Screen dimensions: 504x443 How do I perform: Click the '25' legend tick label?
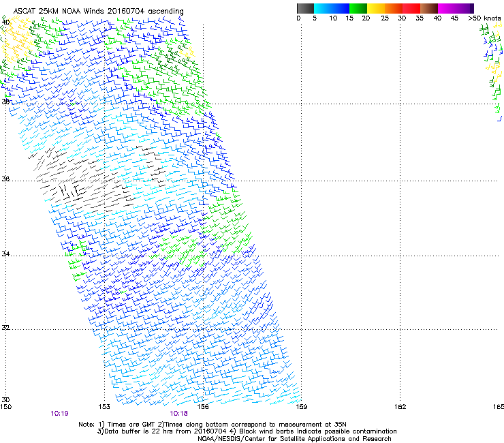pos(385,18)
